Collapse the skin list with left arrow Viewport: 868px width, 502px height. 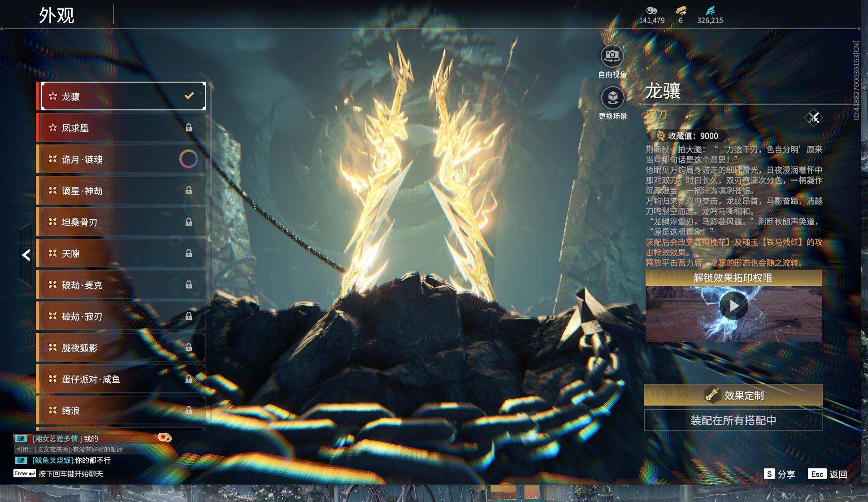click(x=26, y=255)
